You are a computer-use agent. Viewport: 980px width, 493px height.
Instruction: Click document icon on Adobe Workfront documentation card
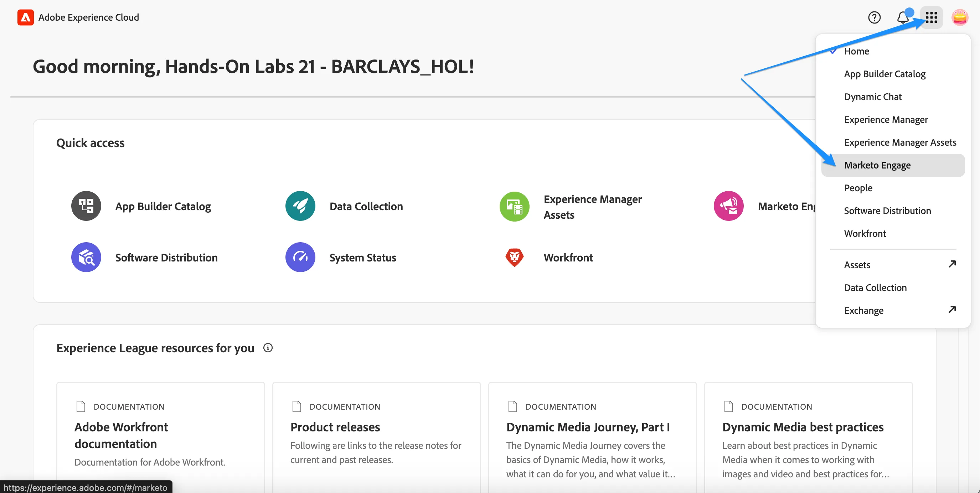tap(81, 406)
